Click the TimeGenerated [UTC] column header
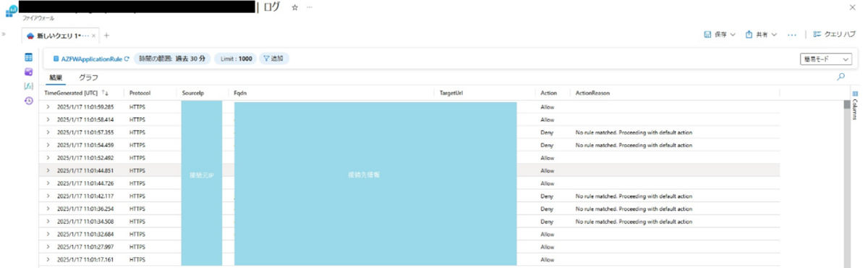 71,93
